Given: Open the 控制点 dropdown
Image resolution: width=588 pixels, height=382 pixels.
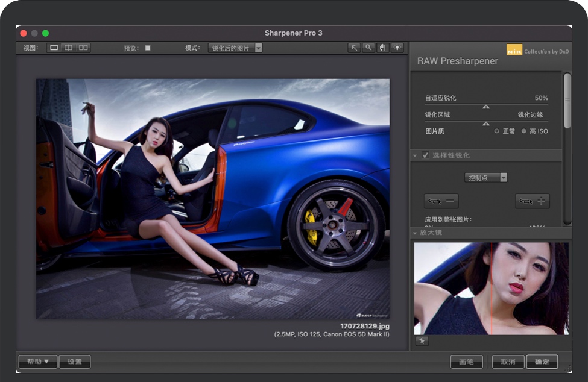Looking at the screenshot, I should [x=486, y=177].
